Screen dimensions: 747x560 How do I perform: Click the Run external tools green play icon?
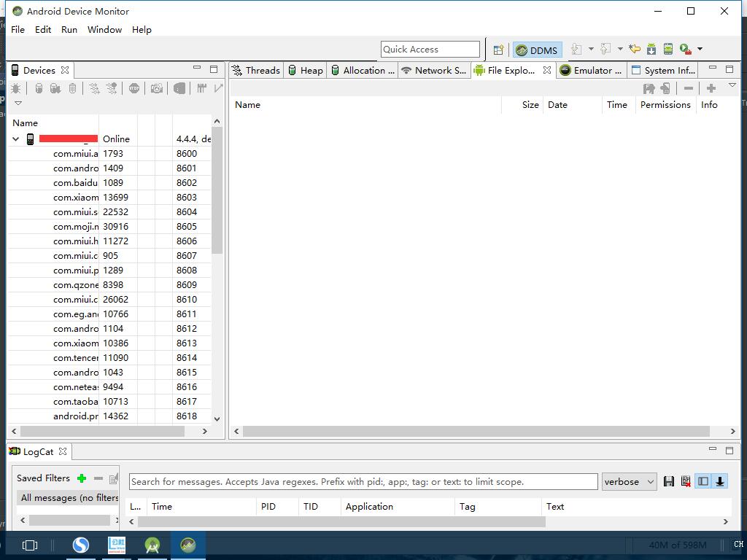coord(686,49)
